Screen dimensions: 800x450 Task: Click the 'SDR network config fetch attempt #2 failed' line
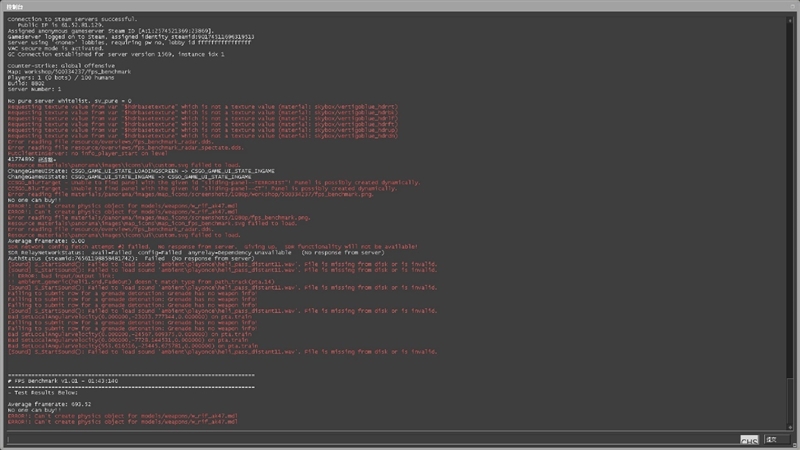coord(212,246)
